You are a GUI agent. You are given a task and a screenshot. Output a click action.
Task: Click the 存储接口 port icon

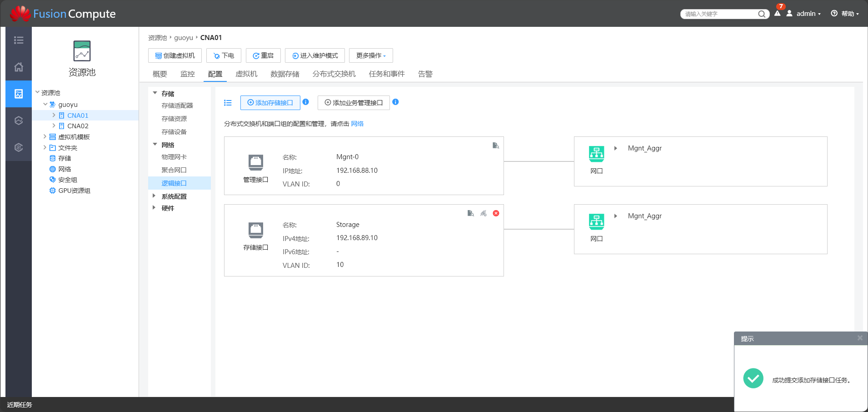point(256,230)
